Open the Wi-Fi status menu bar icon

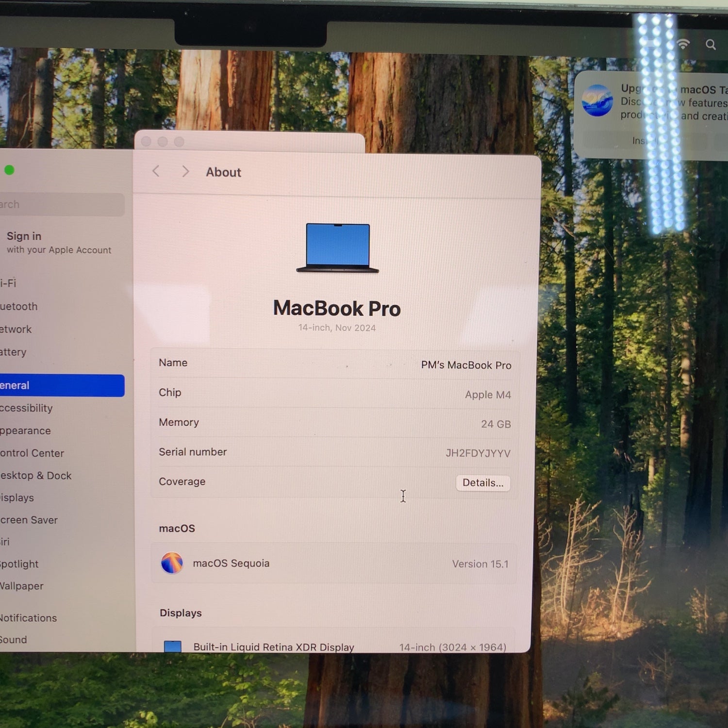683,45
